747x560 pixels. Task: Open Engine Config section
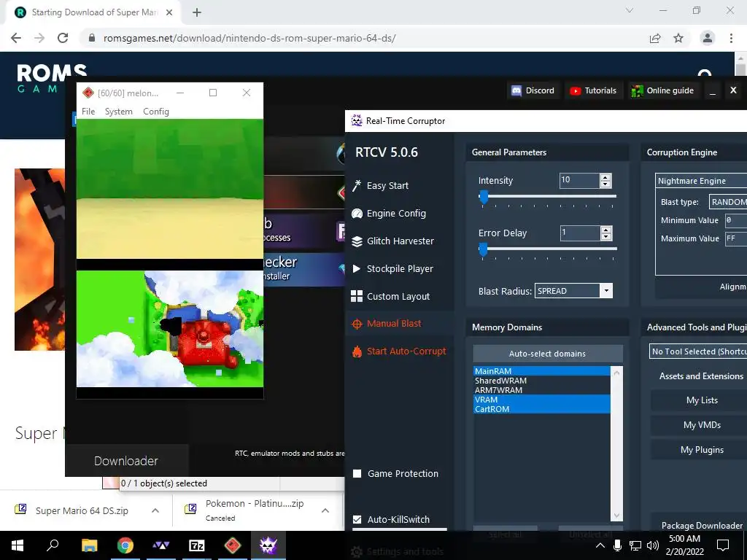[389, 214]
